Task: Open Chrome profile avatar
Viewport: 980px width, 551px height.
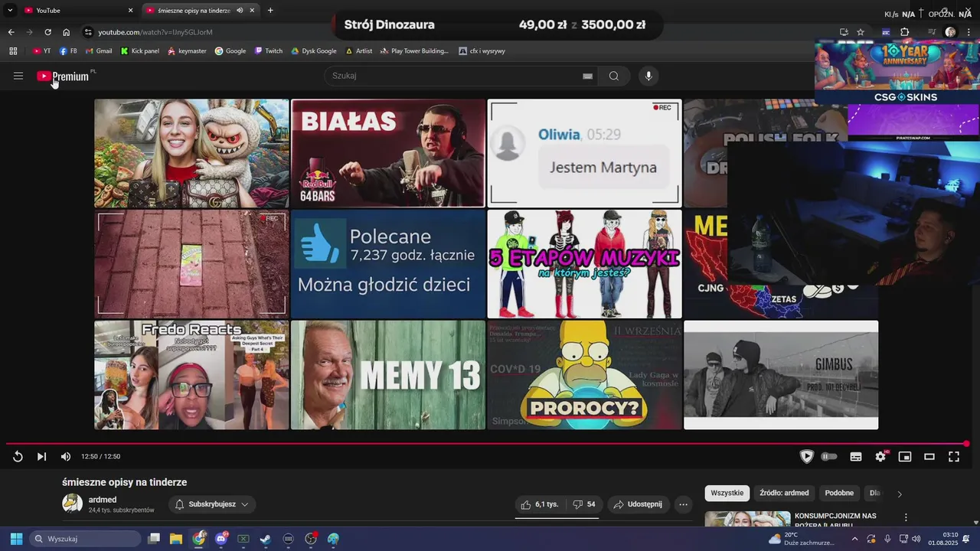Action: point(950,32)
